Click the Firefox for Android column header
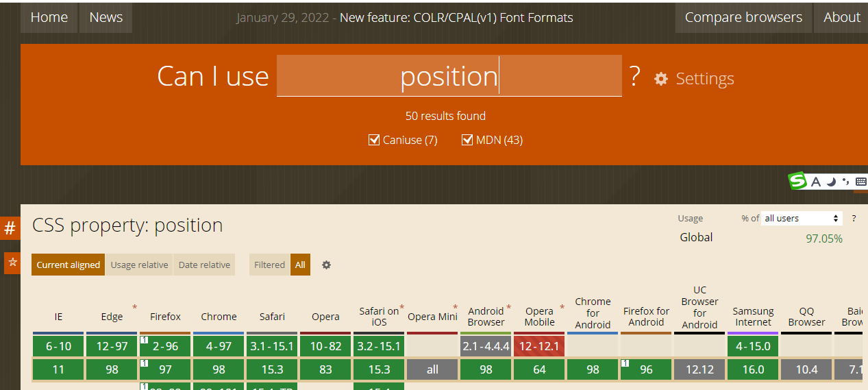868x390 pixels. [x=646, y=317]
